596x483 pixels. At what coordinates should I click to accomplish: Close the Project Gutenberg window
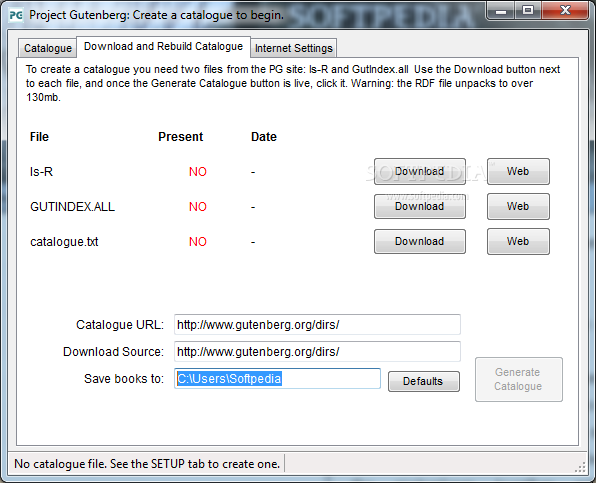click(565, 10)
